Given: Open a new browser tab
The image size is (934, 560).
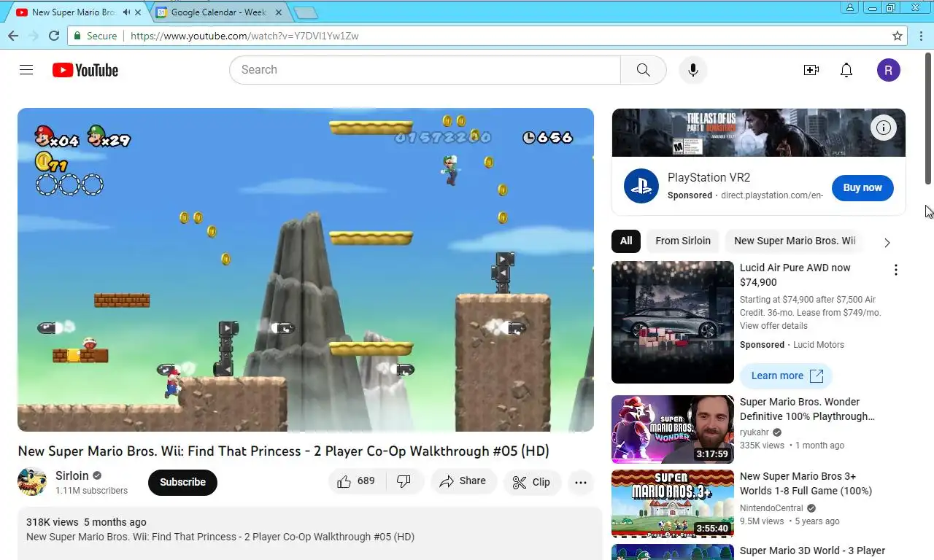Looking at the screenshot, I should pos(305,12).
